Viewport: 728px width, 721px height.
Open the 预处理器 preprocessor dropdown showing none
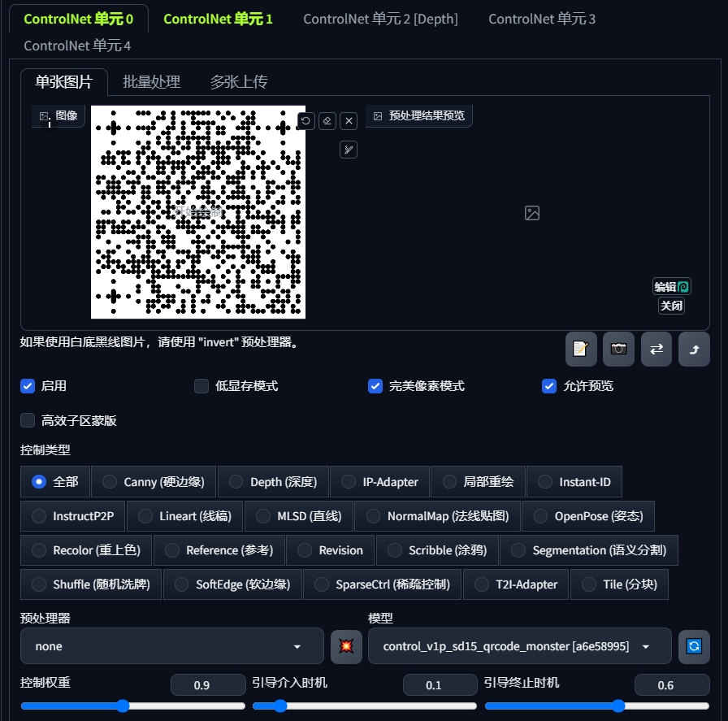(x=171, y=646)
